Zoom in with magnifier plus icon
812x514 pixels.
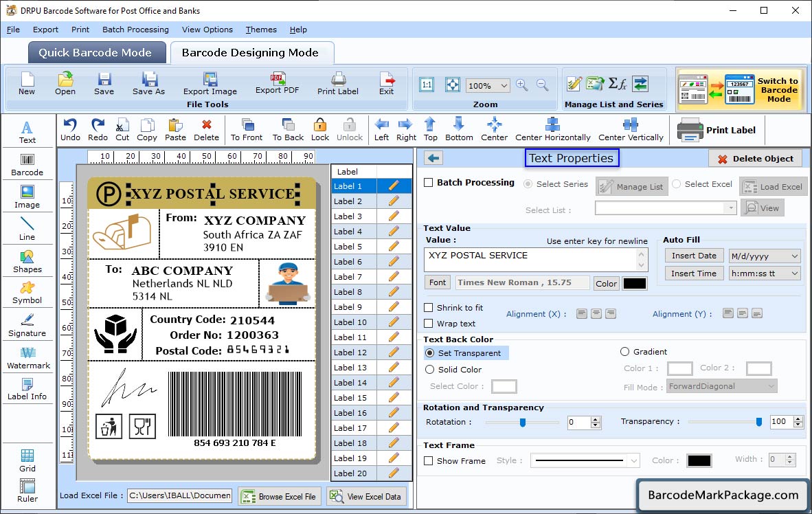click(522, 85)
